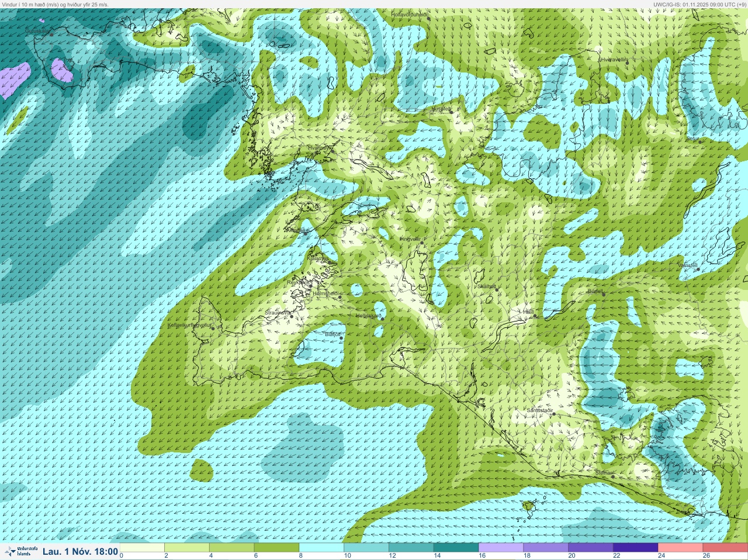Select the 14–16 m/s dark teal swatch
This screenshot has height=560, width=748.
click(456, 547)
